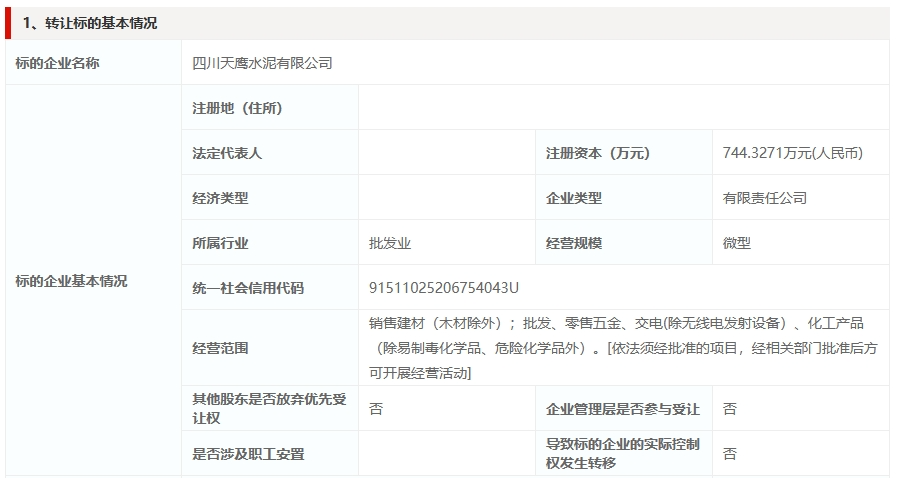Click the 经营规模 label
897x478 pixels.
point(574,243)
